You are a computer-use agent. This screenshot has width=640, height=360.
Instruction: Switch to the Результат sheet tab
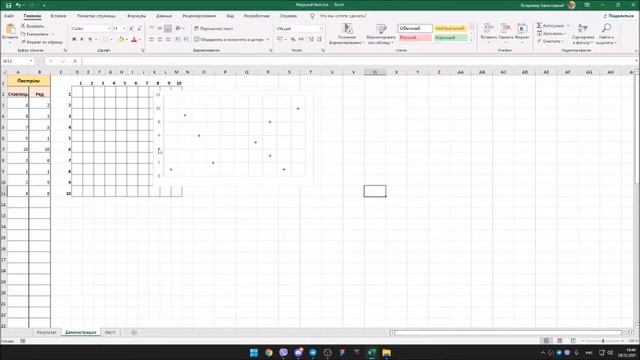46,332
